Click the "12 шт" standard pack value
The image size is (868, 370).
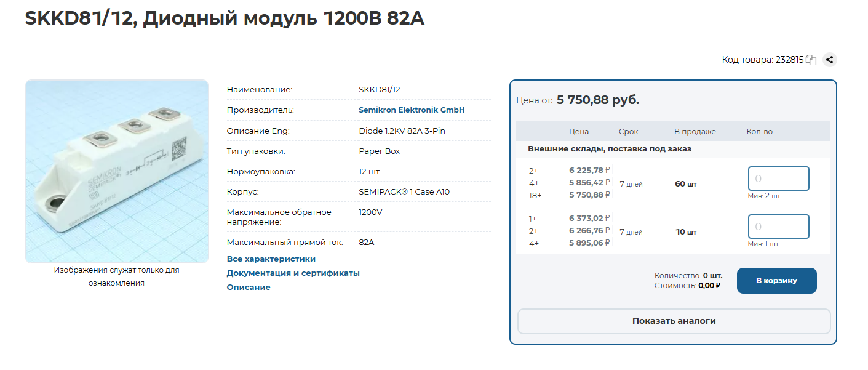click(369, 171)
